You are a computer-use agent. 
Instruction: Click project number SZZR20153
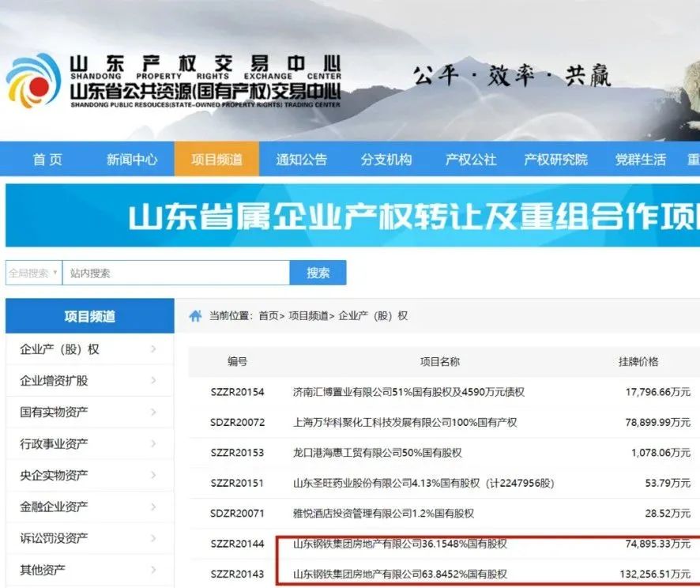point(238,453)
